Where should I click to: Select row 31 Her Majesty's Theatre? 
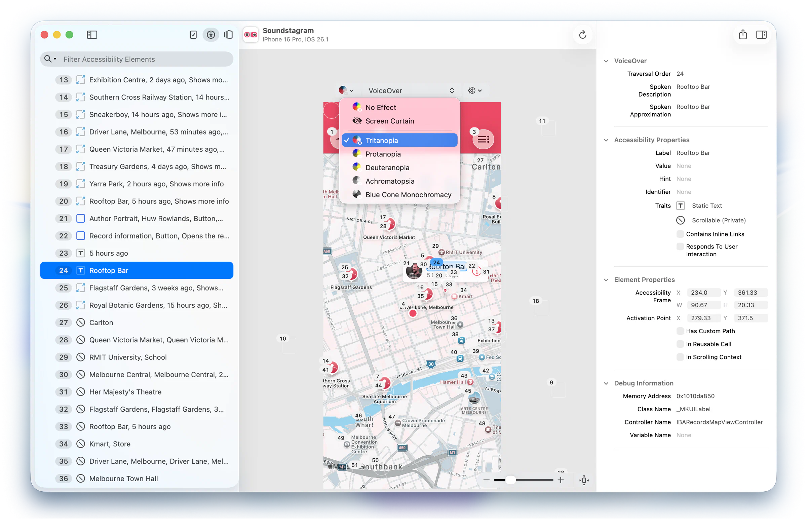tap(137, 392)
